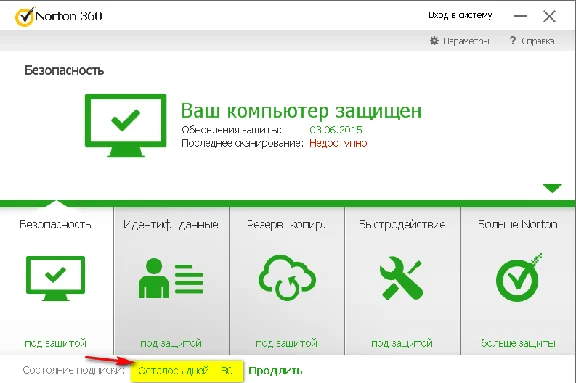Select the Идентиф. данные tab label

click(171, 224)
